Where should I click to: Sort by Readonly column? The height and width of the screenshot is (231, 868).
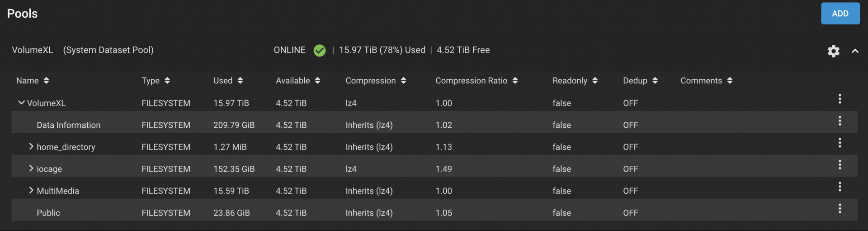click(x=575, y=81)
